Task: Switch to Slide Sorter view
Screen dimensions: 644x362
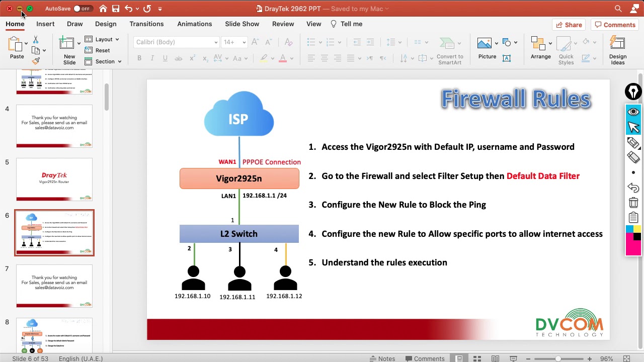Action: (x=477, y=358)
